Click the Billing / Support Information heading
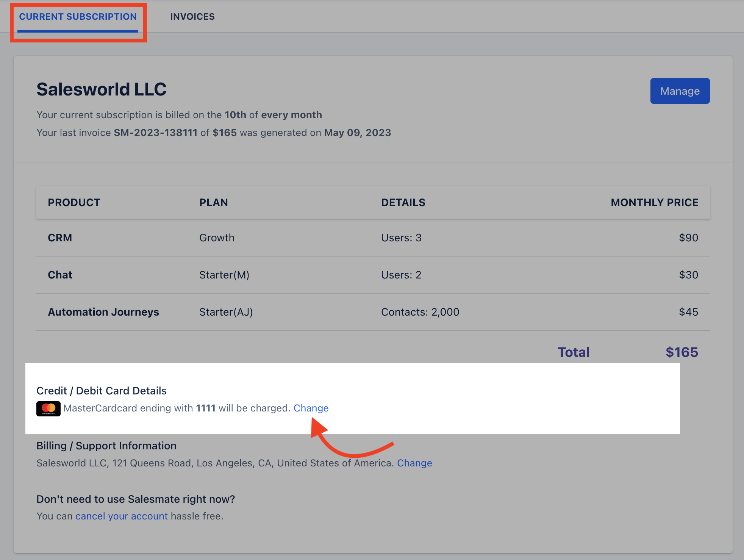 106,446
